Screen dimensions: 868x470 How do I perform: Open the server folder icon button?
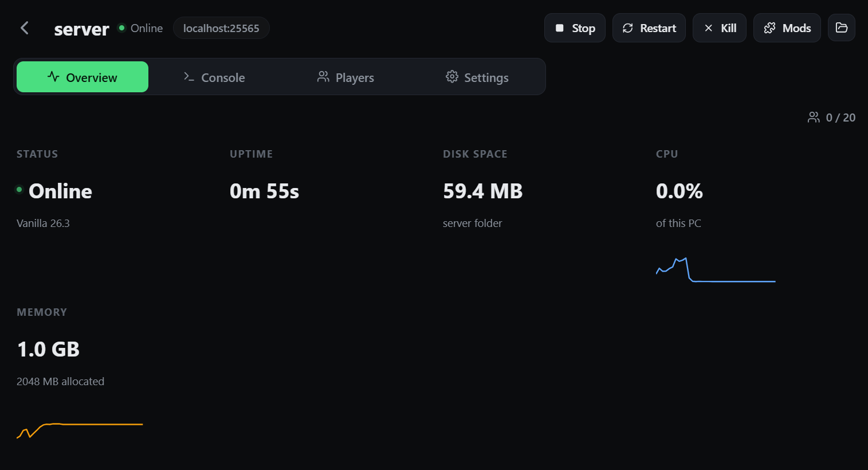coord(842,28)
